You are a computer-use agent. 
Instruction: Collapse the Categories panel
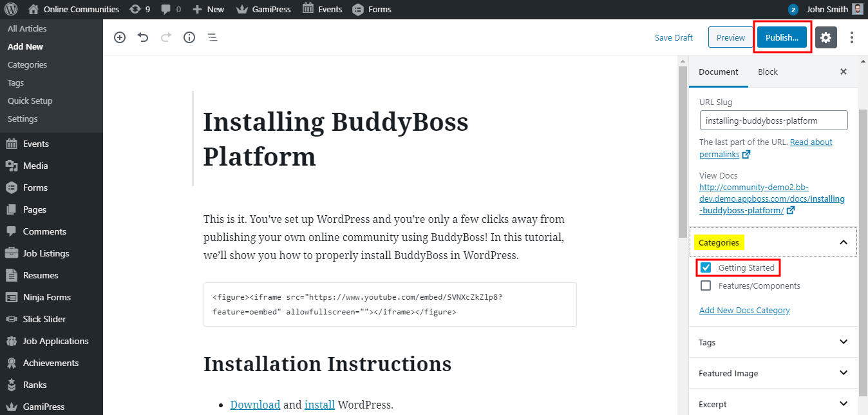[x=843, y=242]
